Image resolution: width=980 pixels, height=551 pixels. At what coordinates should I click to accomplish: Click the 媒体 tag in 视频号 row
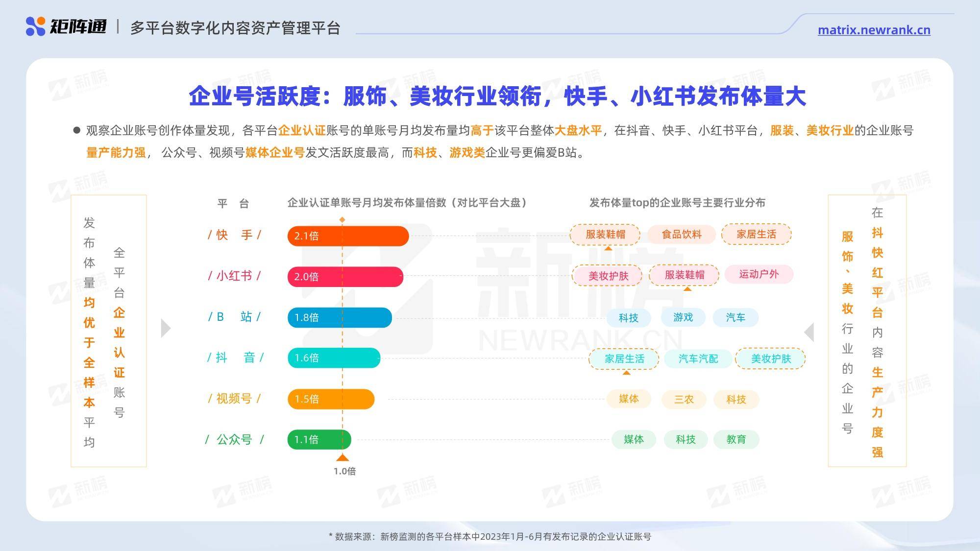(629, 399)
